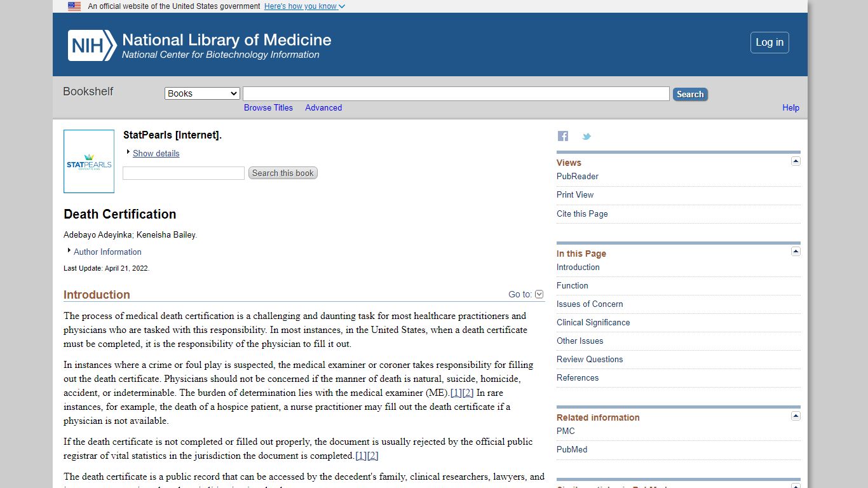Click Search this book button

pyautogui.click(x=283, y=173)
